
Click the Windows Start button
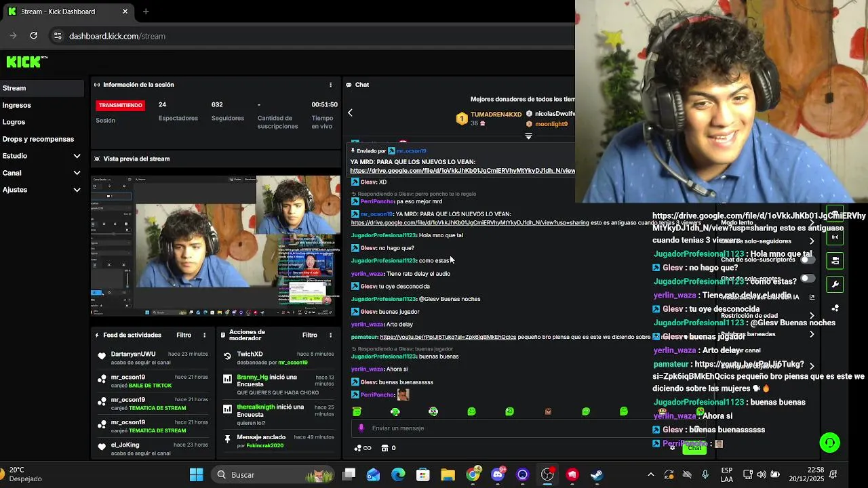(196, 474)
